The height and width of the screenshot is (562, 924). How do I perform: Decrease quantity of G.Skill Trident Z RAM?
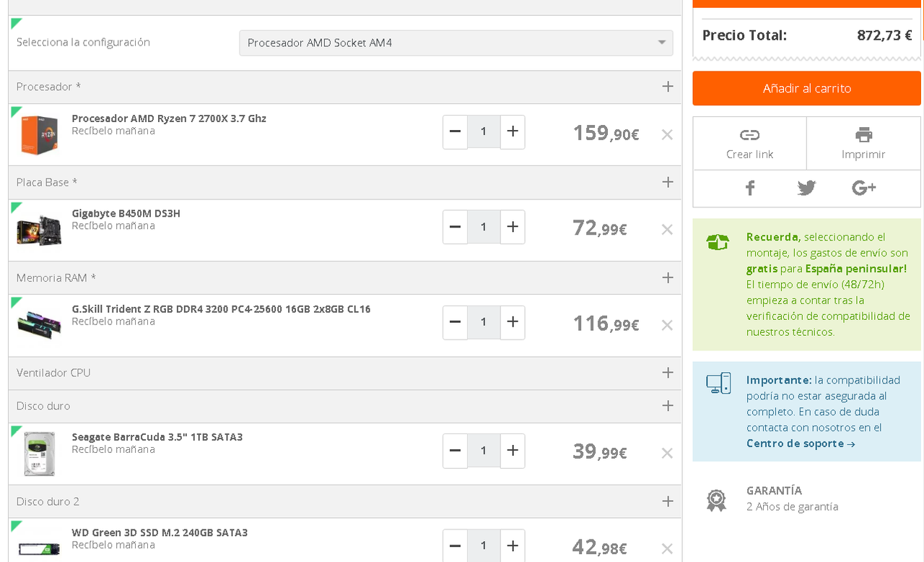(x=455, y=322)
